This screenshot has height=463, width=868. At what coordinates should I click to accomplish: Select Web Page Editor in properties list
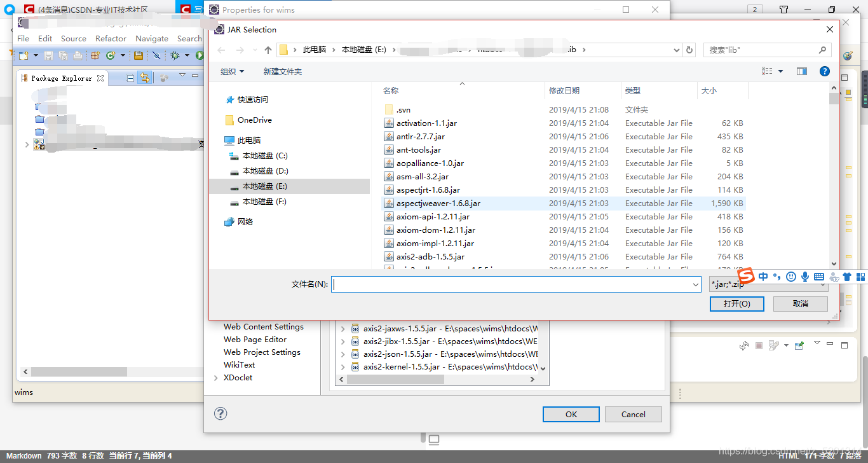coord(255,340)
